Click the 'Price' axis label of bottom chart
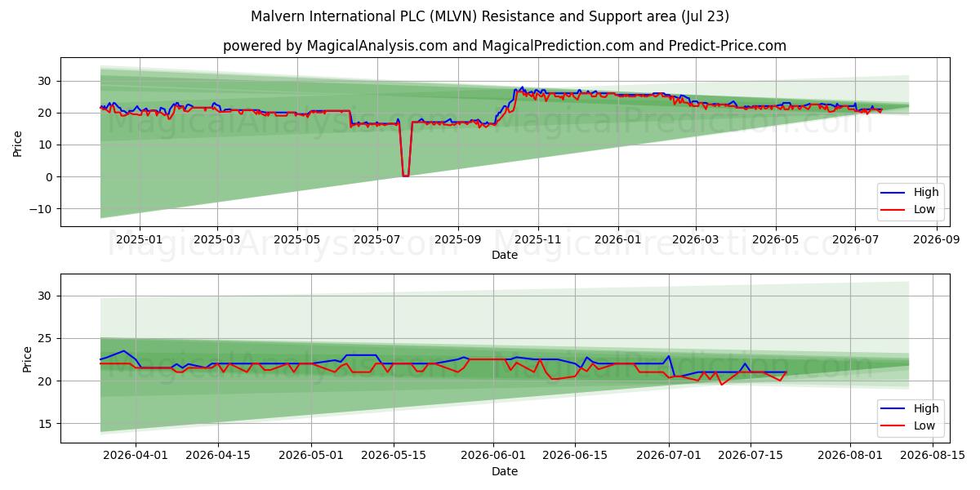The height and width of the screenshot is (490, 980). point(29,359)
